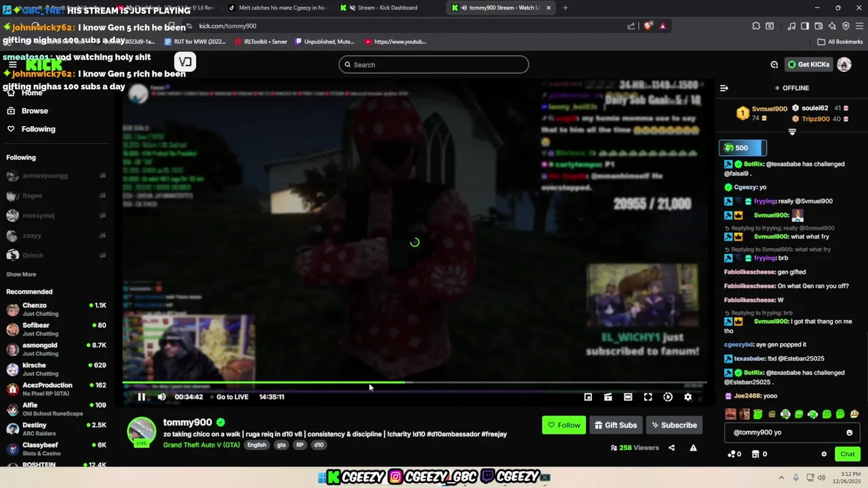Click the Gift Subs button

tap(616, 425)
